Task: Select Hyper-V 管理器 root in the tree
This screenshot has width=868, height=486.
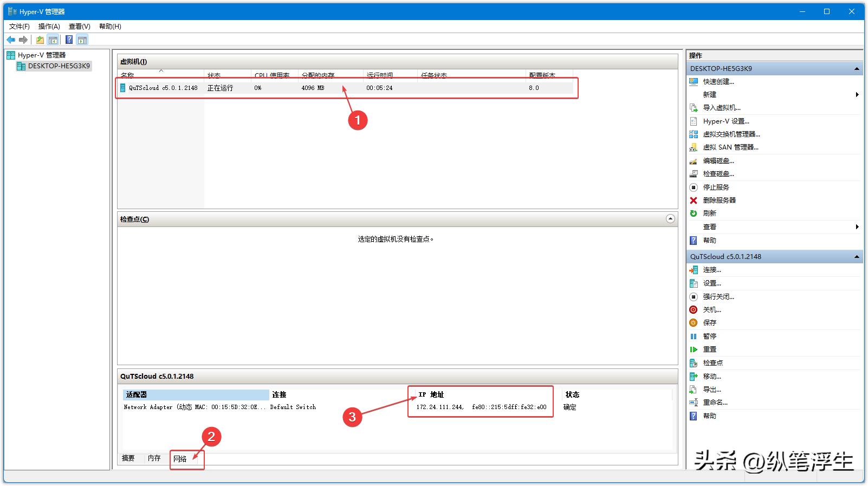Action: point(42,55)
